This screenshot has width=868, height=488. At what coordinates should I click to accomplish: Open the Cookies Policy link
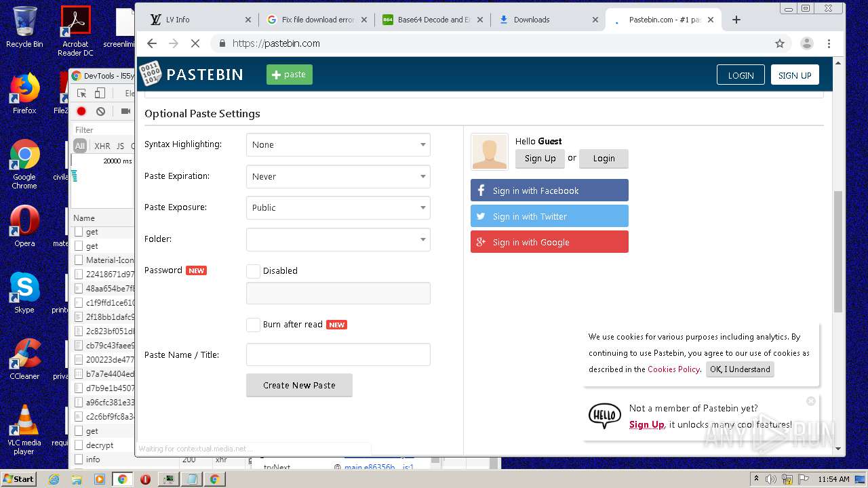673,369
